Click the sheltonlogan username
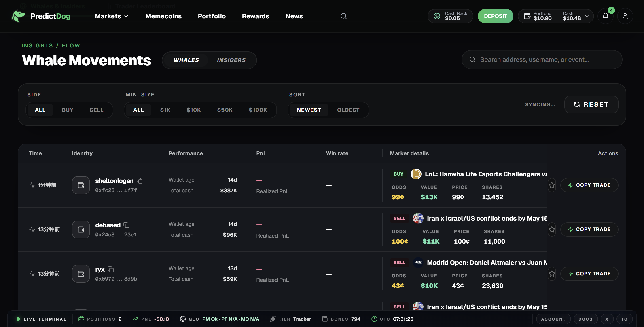644x327 pixels. pos(114,181)
